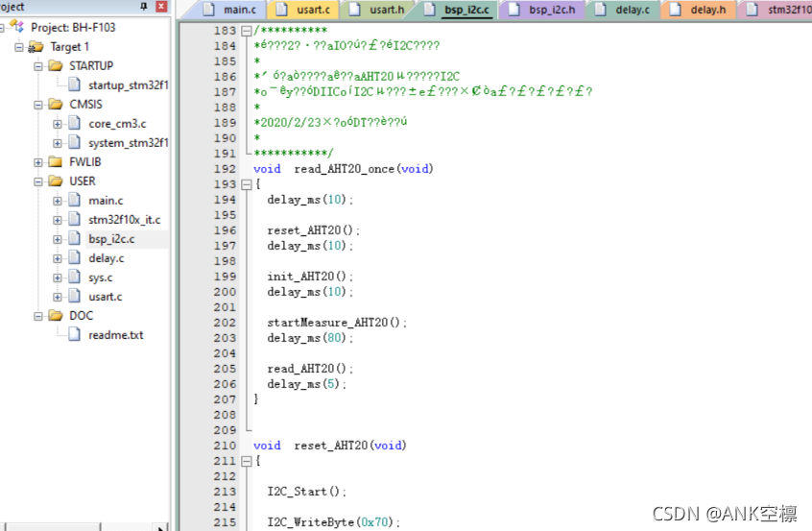This screenshot has width=812, height=531.
Task: Select the STARTUP group folder
Action: [x=91, y=66]
